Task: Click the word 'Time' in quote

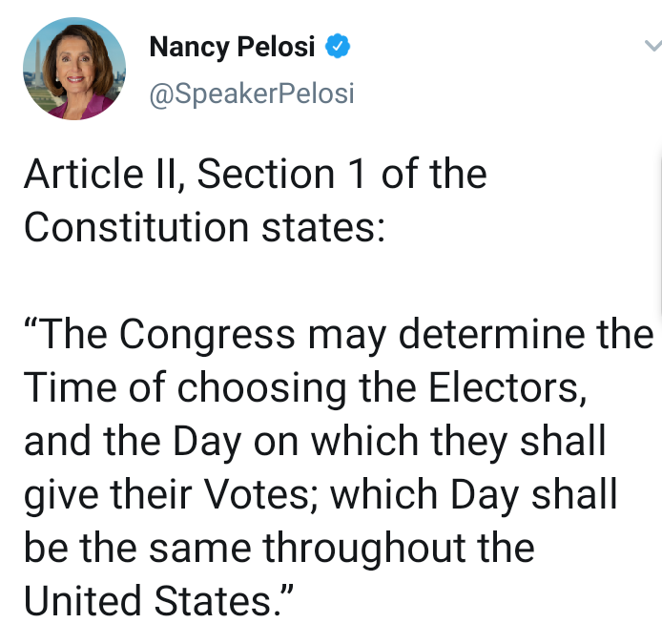Action: point(65,388)
